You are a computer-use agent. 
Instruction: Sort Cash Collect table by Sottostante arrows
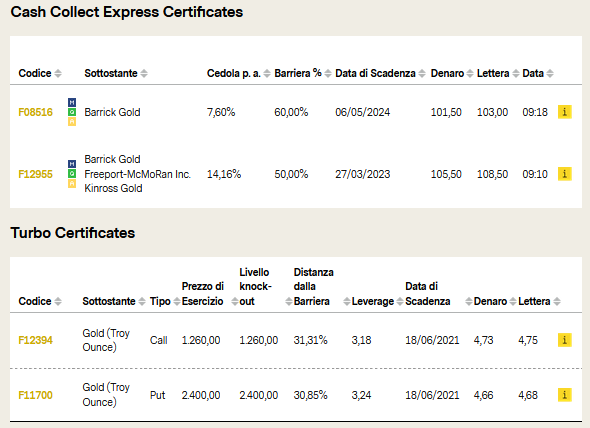point(144,73)
